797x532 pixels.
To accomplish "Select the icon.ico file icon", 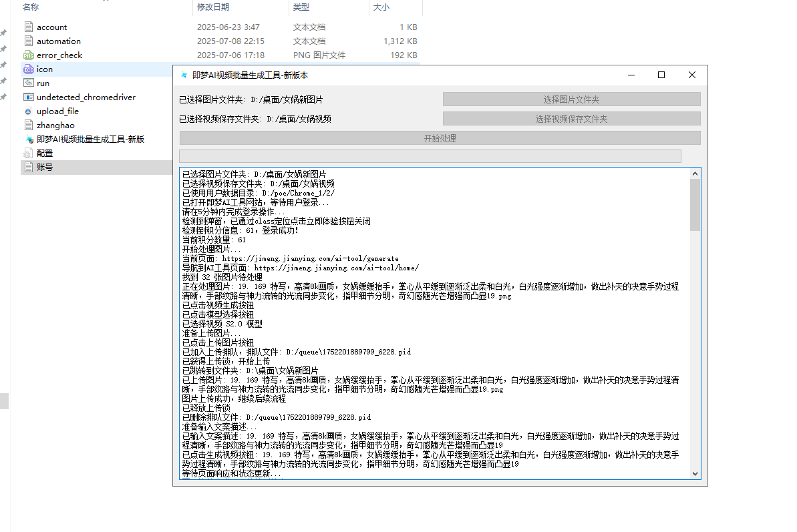I will coord(29,69).
